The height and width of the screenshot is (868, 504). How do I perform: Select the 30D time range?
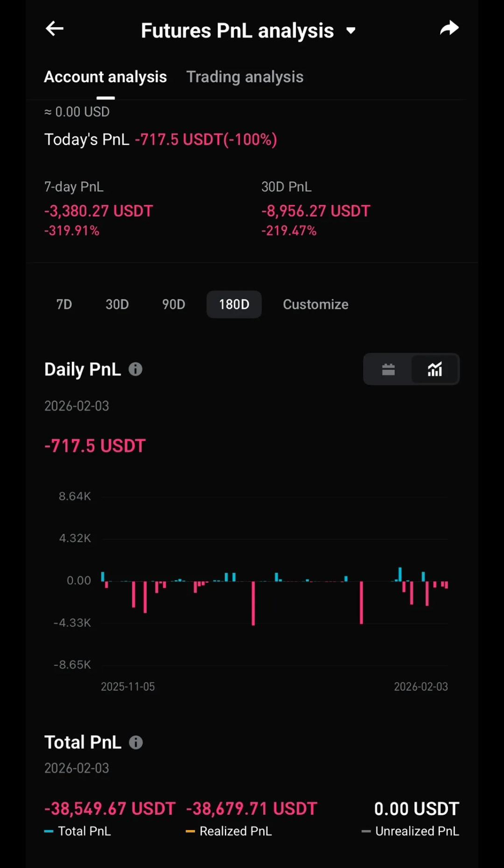[117, 304]
